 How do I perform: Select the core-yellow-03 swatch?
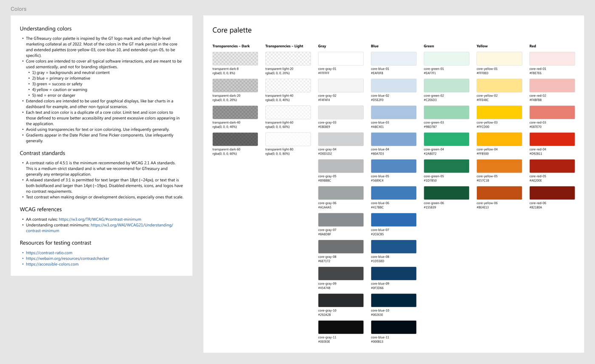point(499,113)
